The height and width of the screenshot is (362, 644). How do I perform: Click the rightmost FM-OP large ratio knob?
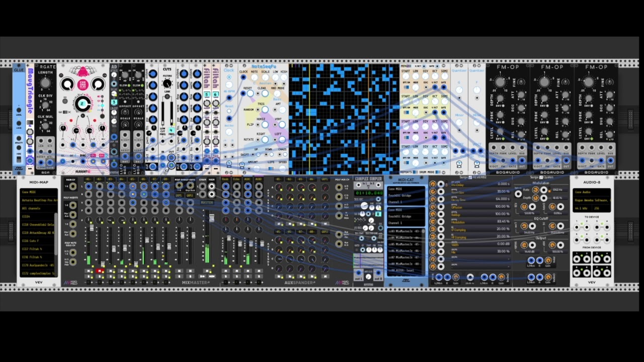(589, 82)
